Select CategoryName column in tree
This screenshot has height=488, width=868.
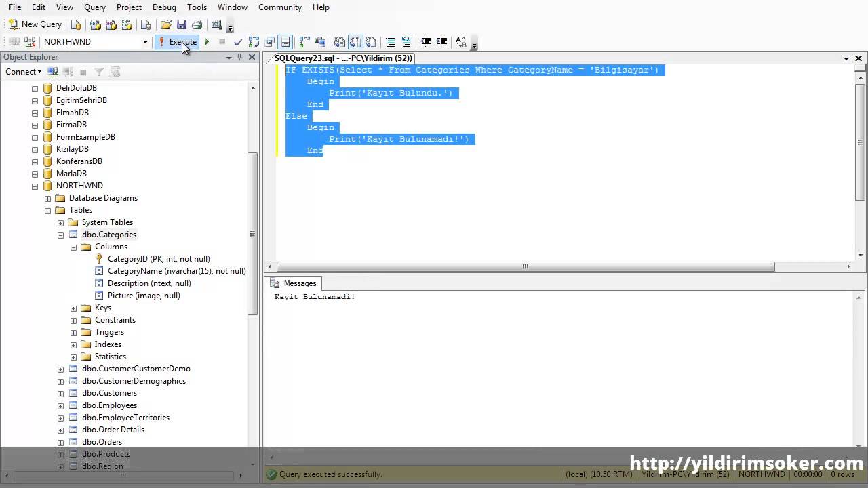176,271
